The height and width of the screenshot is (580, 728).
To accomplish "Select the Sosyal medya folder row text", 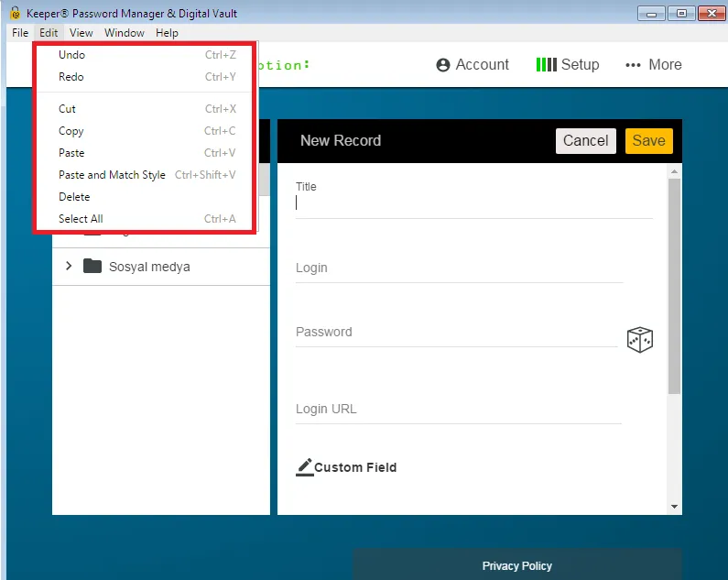I will 149,267.
